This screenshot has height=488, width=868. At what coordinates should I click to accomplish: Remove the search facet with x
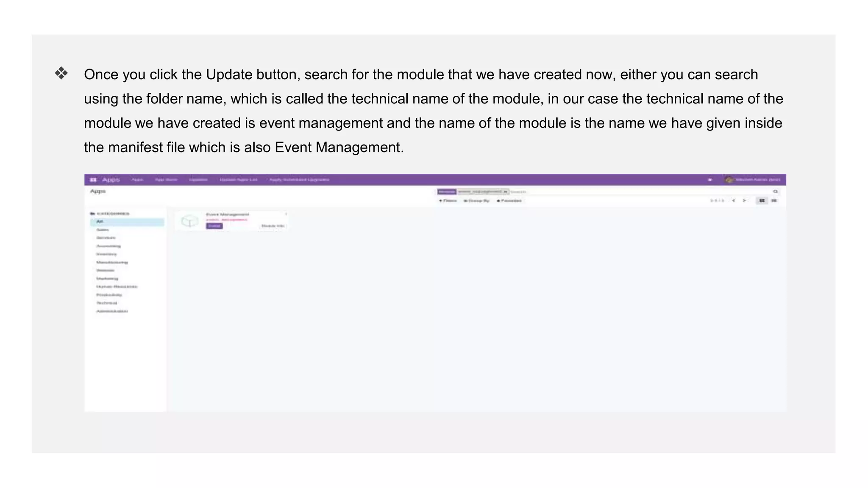pos(505,191)
